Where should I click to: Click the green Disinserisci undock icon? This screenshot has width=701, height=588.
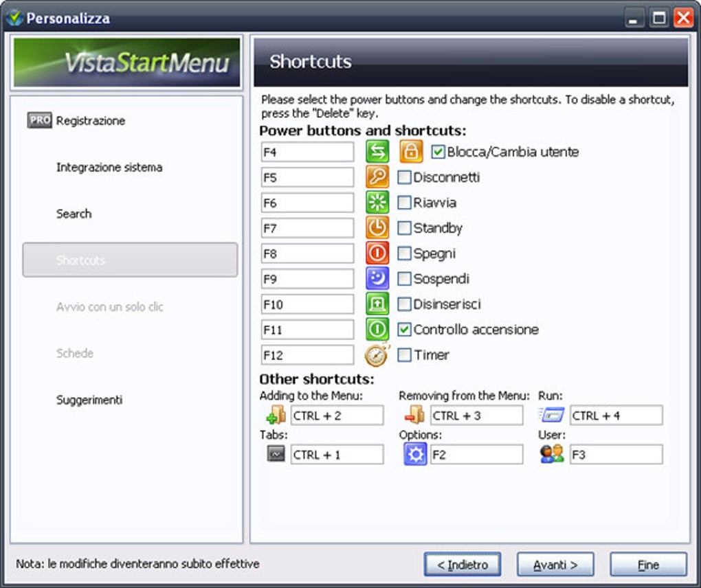pyautogui.click(x=377, y=304)
